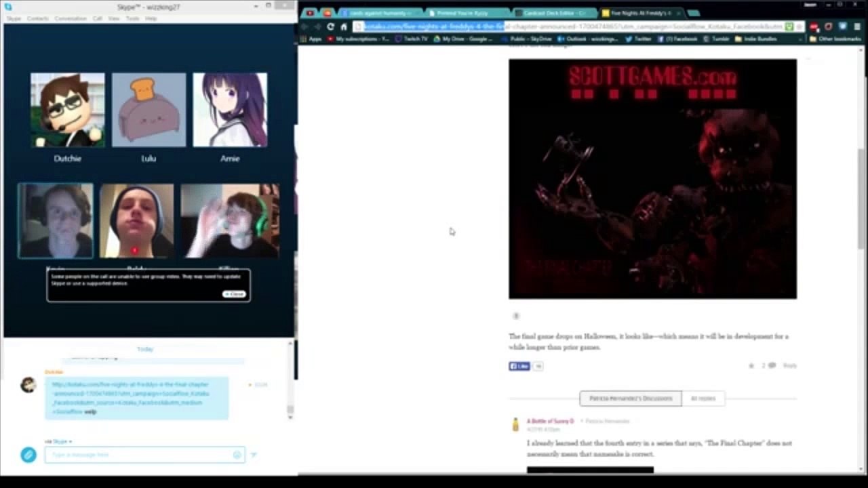Switch to the second pinned browser tab

(328, 13)
